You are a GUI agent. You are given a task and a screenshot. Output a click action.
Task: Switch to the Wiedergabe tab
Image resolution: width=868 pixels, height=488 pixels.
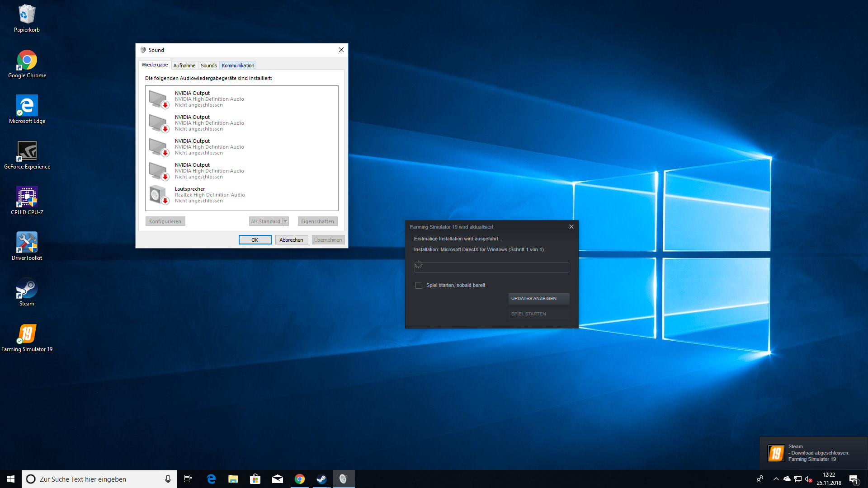pyautogui.click(x=155, y=65)
